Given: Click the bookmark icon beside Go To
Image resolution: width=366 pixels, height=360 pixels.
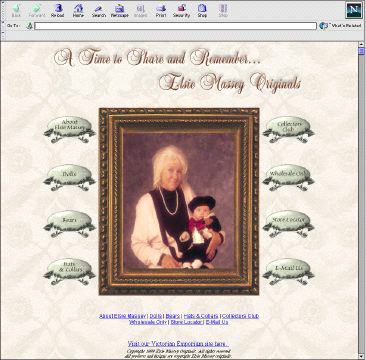Looking at the screenshot, I should coord(30,26).
